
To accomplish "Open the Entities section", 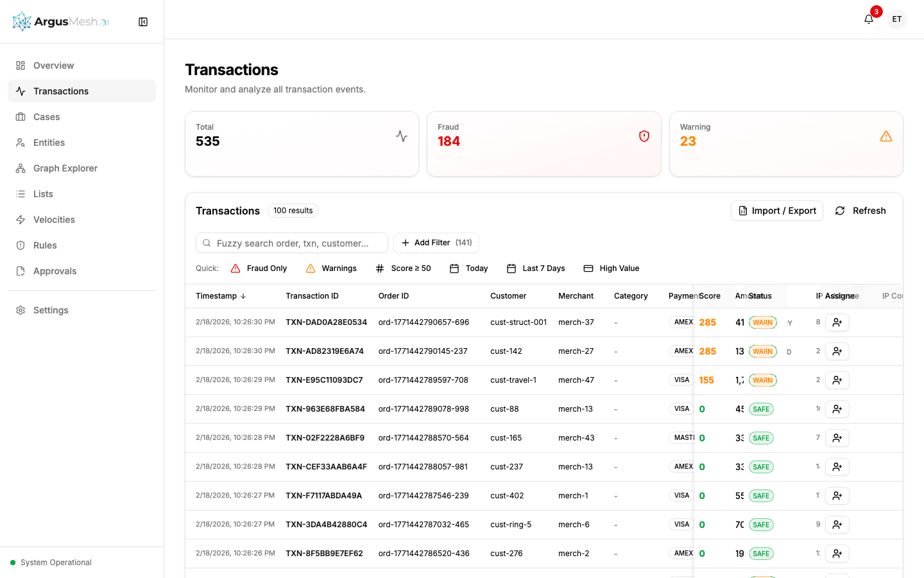I will [49, 143].
